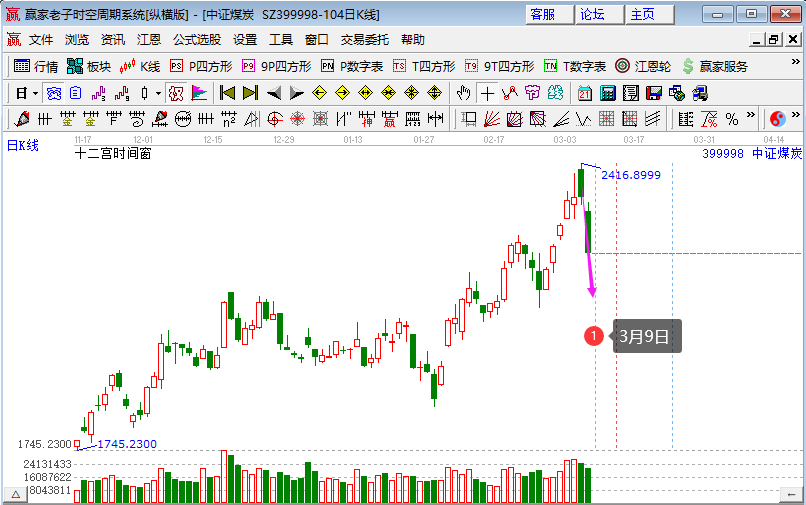Jump to the last bar
This screenshot has height=505, width=806.
click(x=250, y=94)
